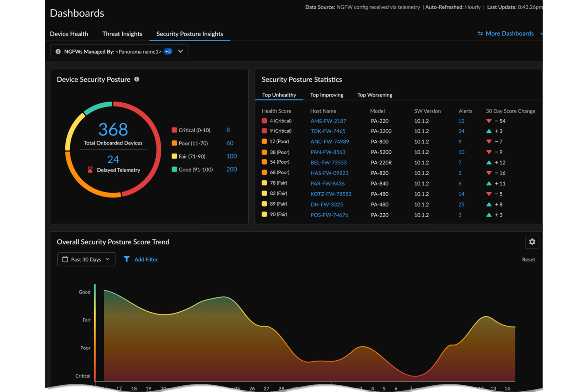Click the hourglass icon beside Delayed Telemetry

coord(91,170)
